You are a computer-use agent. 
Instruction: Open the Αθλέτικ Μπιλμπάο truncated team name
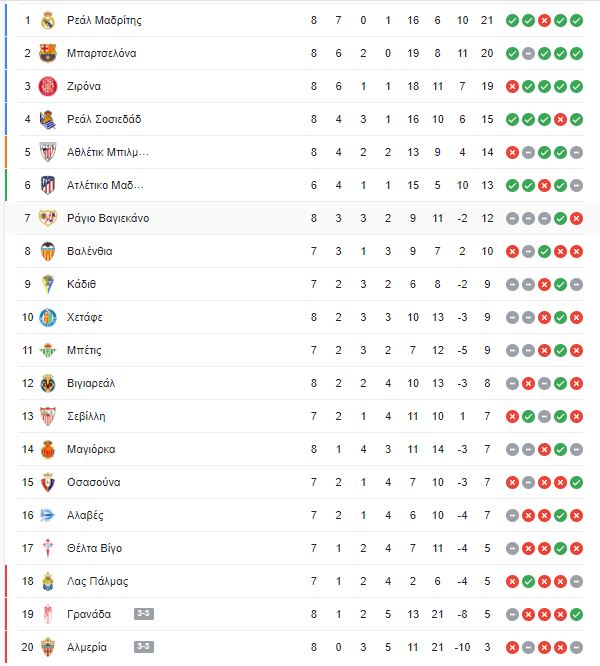(x=108, y=152)
